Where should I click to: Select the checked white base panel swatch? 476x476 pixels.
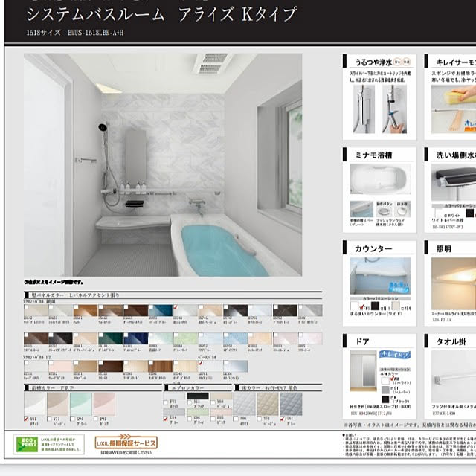[x=210, y=366]
